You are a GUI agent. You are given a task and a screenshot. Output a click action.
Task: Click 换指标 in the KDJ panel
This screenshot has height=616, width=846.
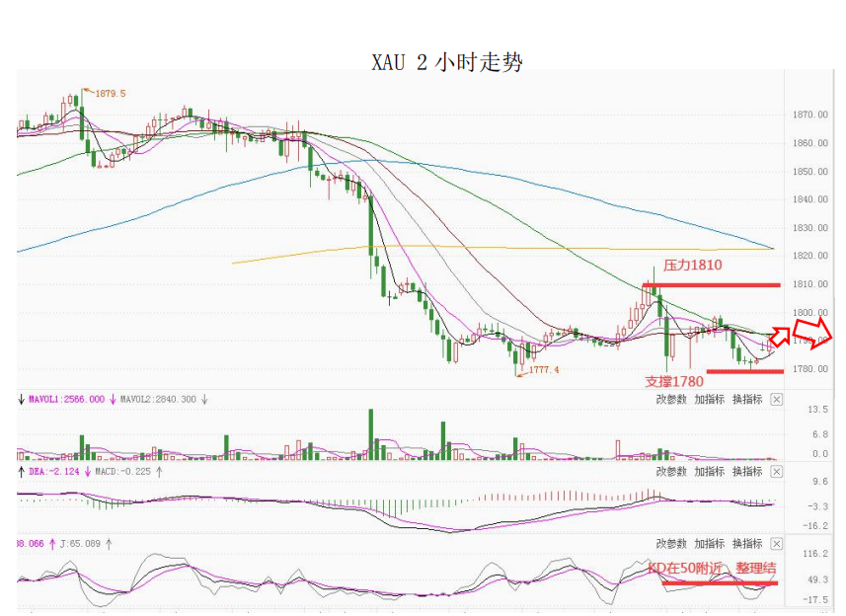[x=747, y=544]
